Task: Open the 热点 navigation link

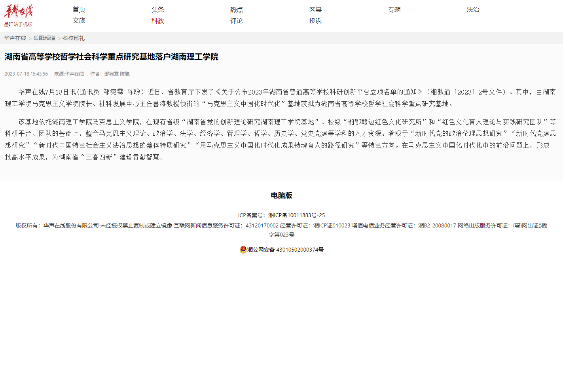Action: coord(236,9)
